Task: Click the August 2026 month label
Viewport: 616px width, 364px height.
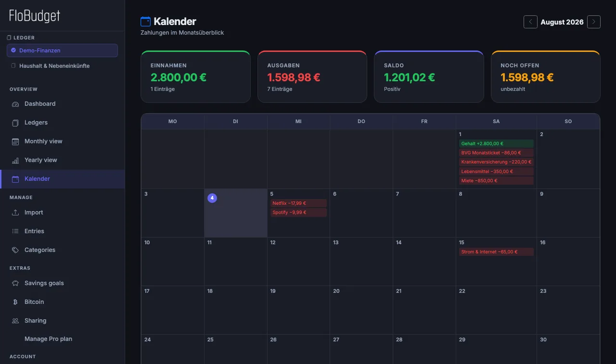Action: point(562,22)
